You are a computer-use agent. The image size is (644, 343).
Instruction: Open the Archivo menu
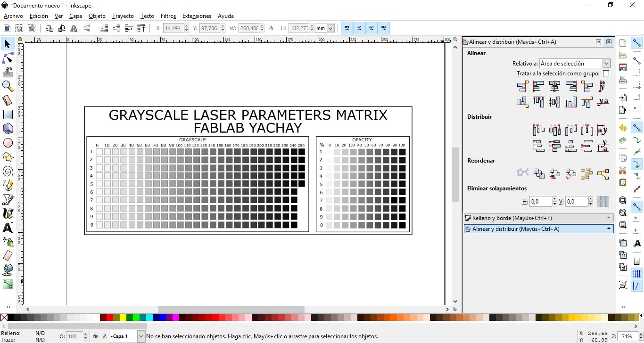coord(13,16)
